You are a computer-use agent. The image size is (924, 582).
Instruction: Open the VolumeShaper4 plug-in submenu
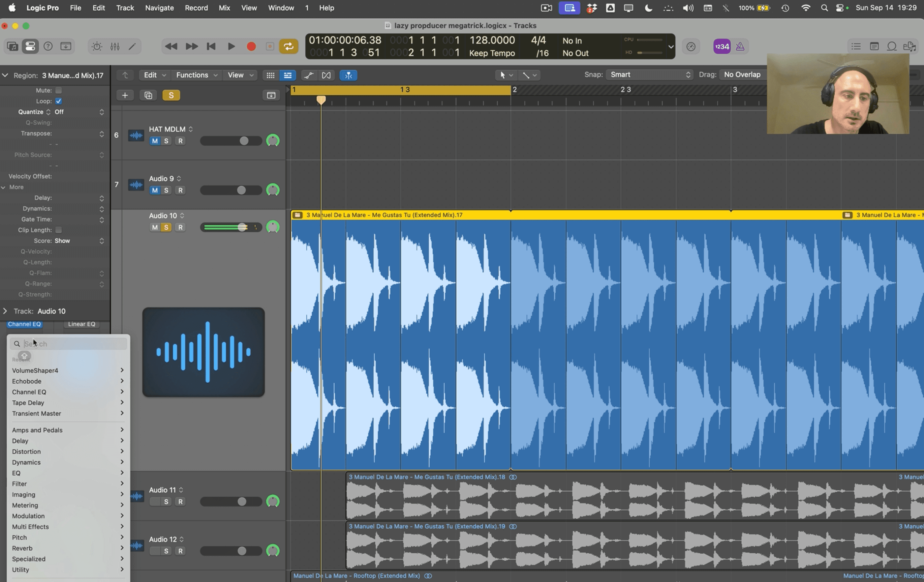tap(68, 370)
